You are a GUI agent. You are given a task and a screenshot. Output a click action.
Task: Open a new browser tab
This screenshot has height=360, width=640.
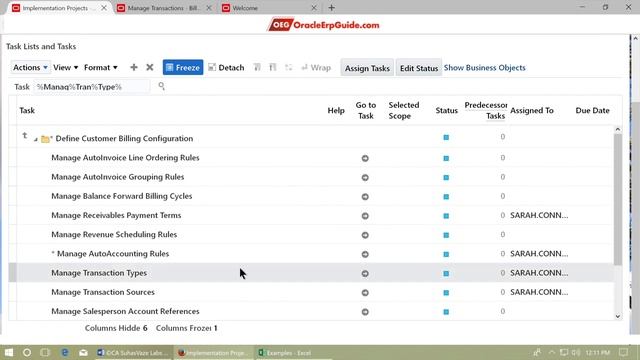(331, 8)
